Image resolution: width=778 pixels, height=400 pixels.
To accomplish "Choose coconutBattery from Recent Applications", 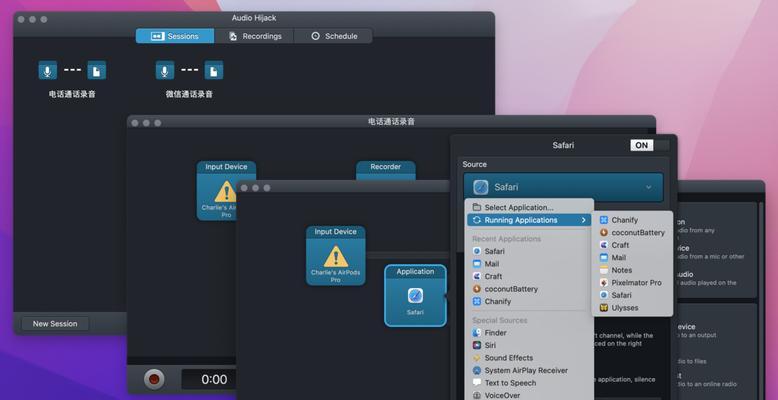I will [x=529, y=289].
